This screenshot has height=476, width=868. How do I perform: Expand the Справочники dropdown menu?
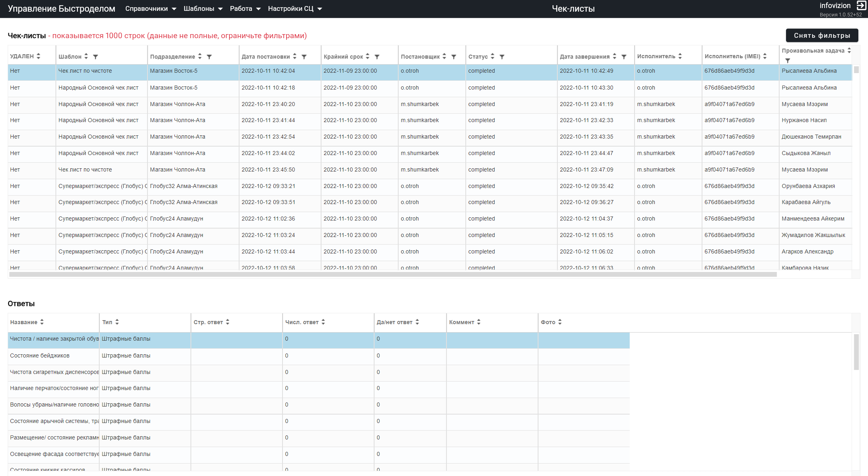pos(151,9)
